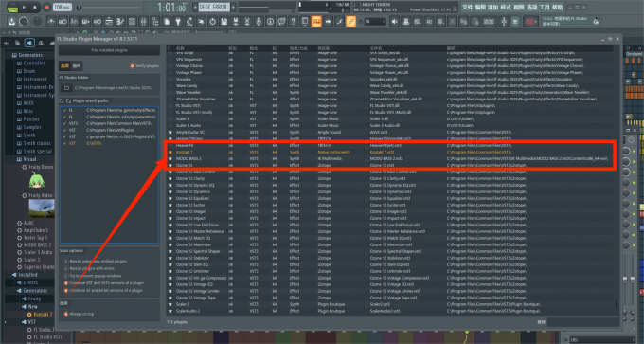The height and width of the screenshot is (344, 644).
Task: Click the microphone recording icon in toolbar
Action: (x=259, y=22)
